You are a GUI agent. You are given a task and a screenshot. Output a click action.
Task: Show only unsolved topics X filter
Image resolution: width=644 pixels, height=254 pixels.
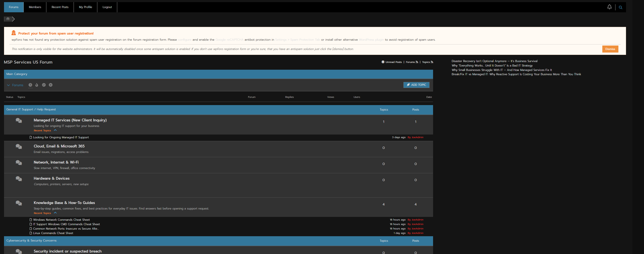coord(51,85)
